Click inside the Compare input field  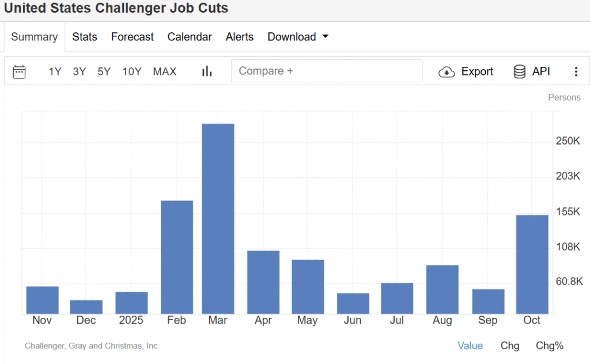click(327, 71)
